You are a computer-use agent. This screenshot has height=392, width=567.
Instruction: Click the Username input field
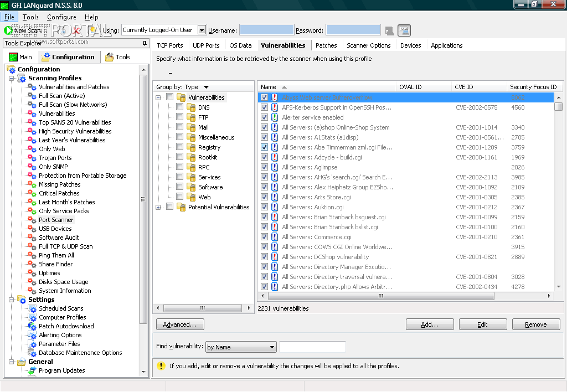(x=266, y=30)
